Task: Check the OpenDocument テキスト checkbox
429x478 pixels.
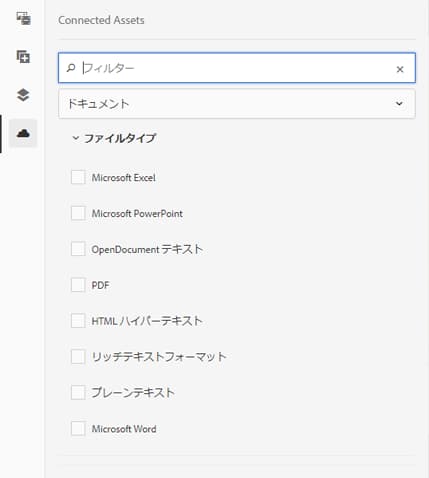Action: [78, 249]
